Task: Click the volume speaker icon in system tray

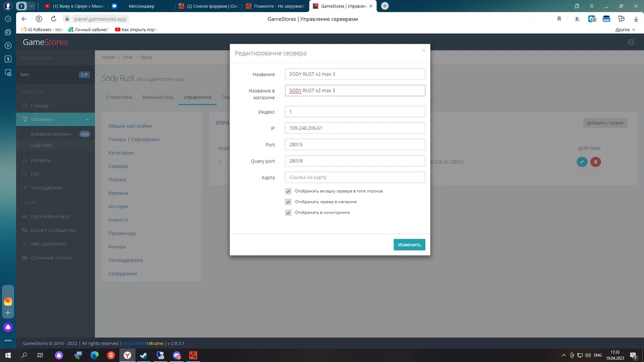Action: tap(588, 355)
